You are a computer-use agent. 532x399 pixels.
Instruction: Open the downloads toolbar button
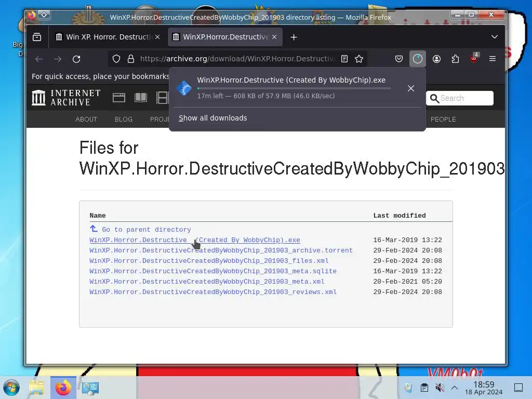tap(418, 59)
